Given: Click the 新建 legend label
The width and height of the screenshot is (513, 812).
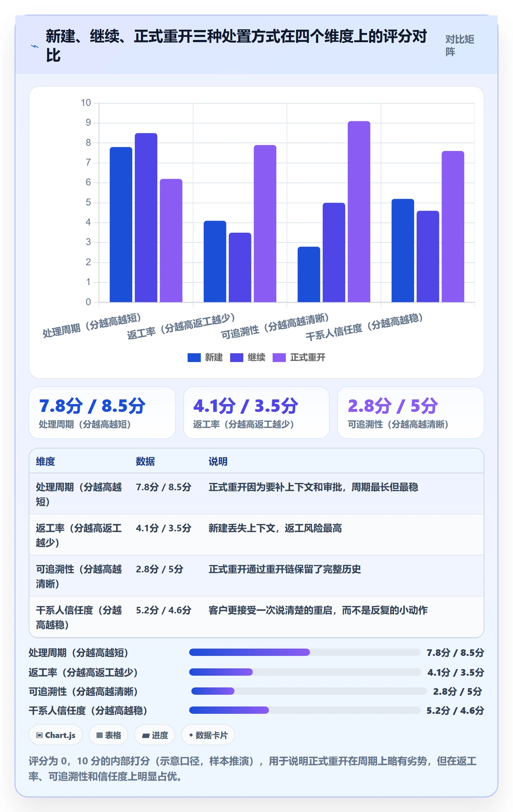Looking at the screenshot, I should (x=214, y=357).
